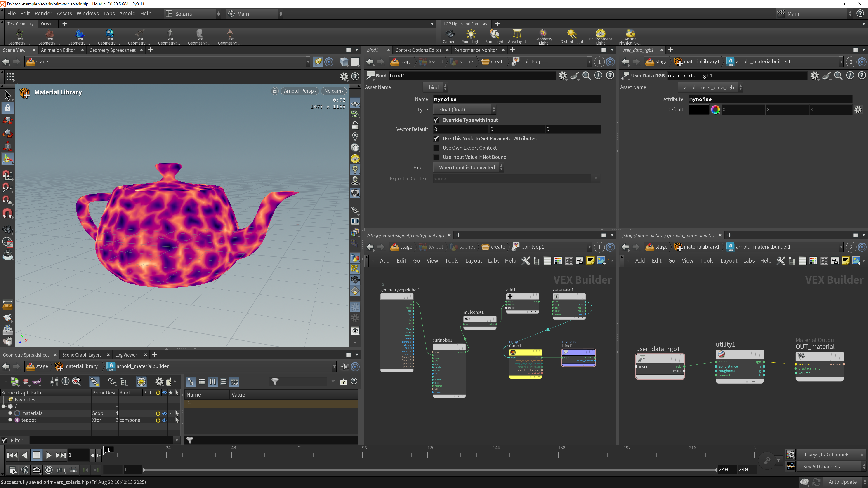
Task: Add an Environment Light from the shelf
Action: tap(600, 36)
